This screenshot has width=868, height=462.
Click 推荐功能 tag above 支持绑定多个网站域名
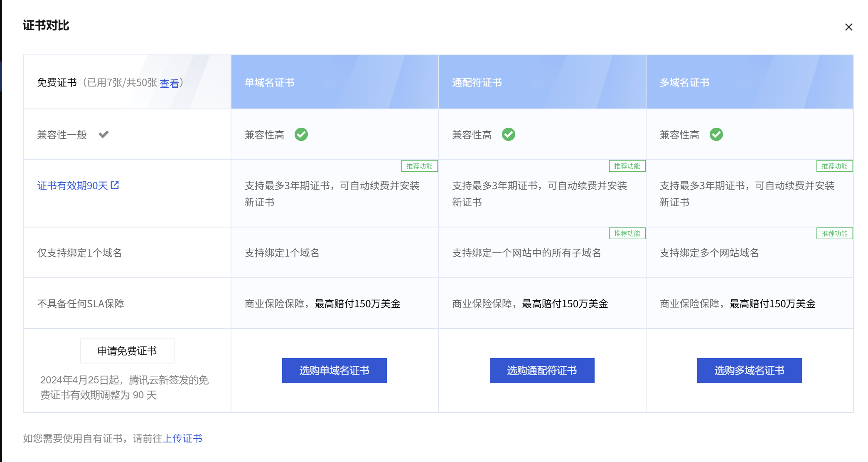[834, 233]
